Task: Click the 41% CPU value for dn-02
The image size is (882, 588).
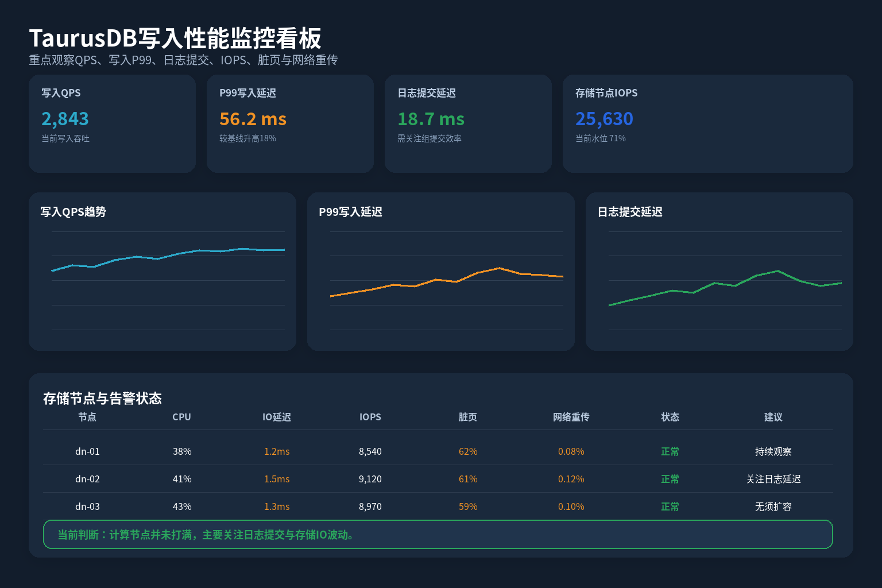Action: pos(182,479)
